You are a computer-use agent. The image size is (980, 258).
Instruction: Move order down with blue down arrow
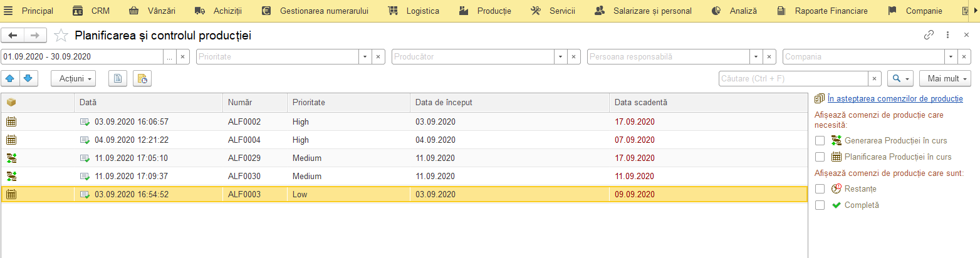(x=28, y=78)
